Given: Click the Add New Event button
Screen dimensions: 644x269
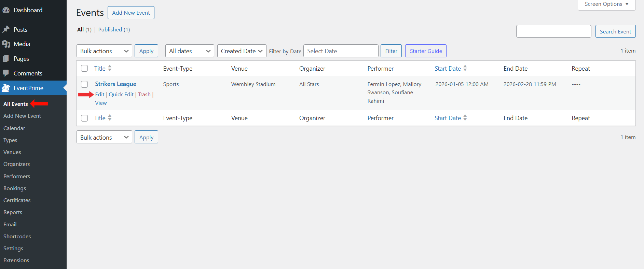Looking at the screenshot, I should tap(131, 13).
